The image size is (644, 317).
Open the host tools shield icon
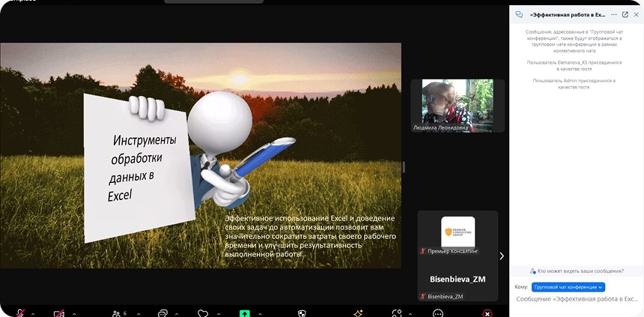point(302,314)
